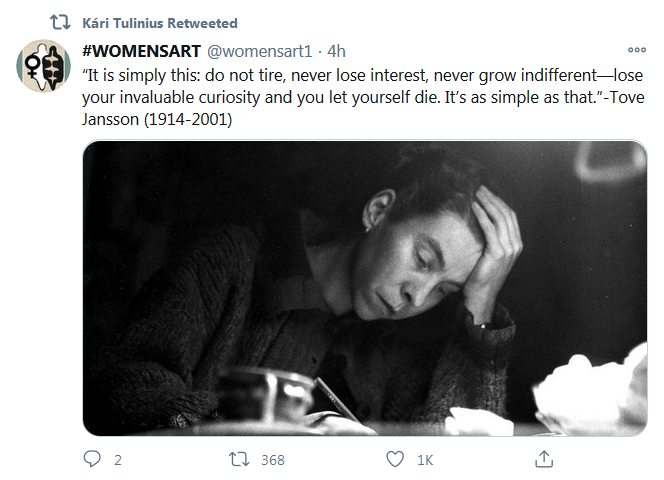Click the share icon under the tweet
Screen dimensions: 664x480
click(543, 459)
